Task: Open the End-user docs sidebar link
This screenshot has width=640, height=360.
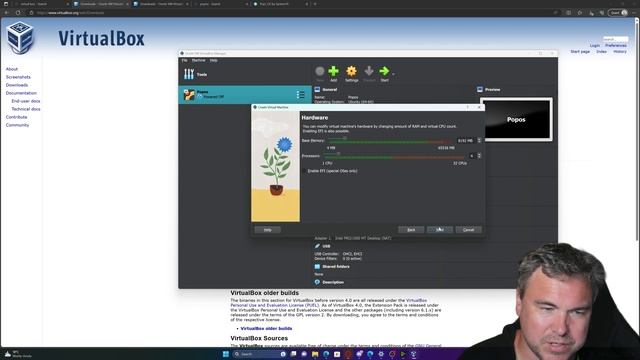Action: coord(26,101)
